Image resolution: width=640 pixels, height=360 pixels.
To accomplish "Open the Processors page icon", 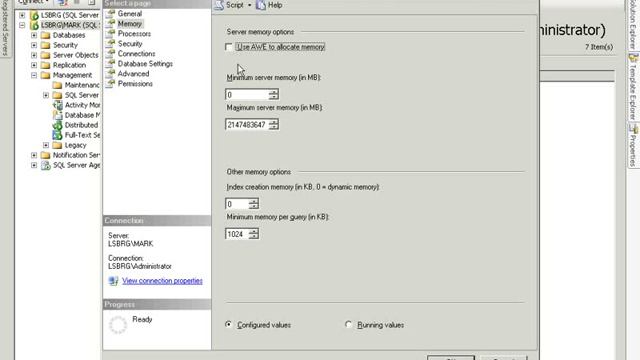I will tap(110, 34).
